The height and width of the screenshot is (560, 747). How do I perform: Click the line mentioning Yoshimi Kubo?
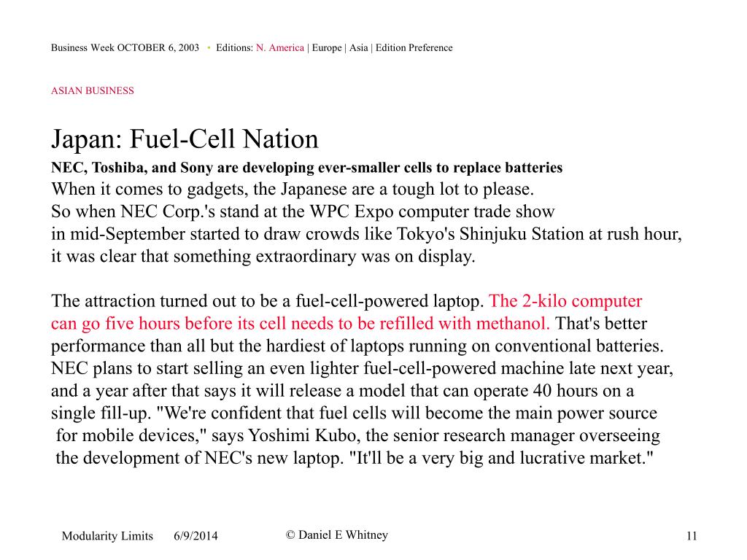coord(357,435)
